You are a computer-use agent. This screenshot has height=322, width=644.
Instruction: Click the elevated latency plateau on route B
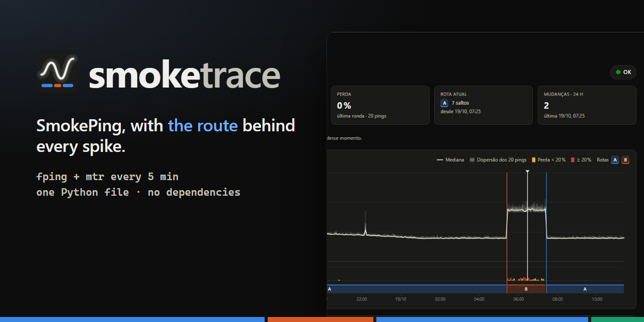pos(526,209)
